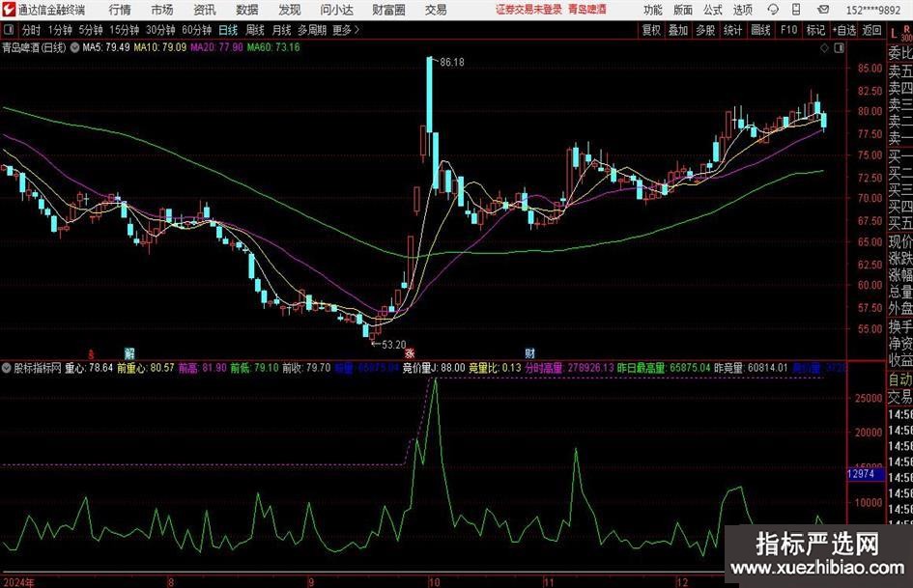Activate the 画线 drawing tool button
Image resolution: width=913 pixels, height=588 pixels.
pos(761,30)
